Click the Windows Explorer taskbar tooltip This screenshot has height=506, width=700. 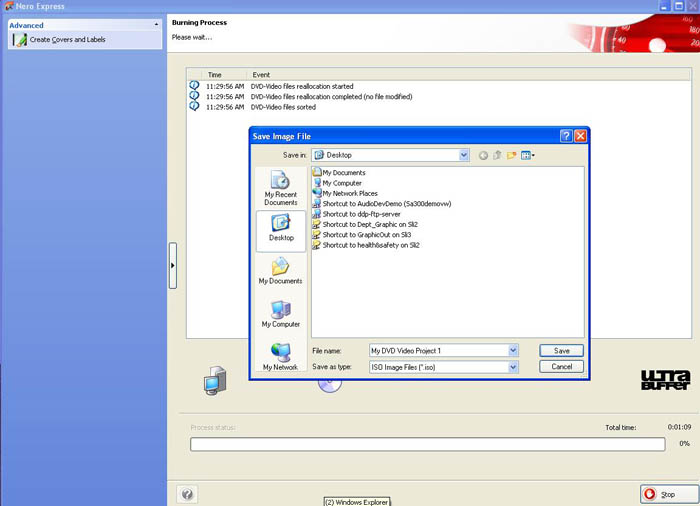click(357, 502)
